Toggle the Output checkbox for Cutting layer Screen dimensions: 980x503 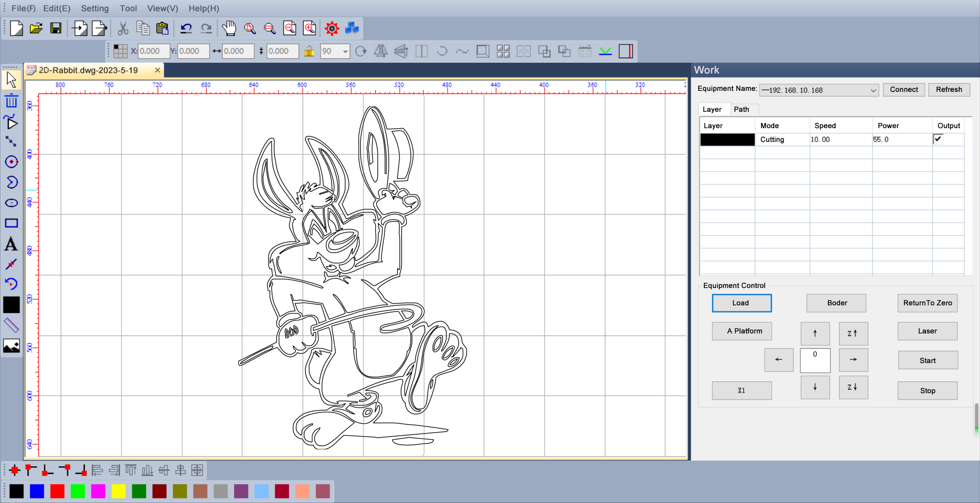[x=938, y=139]
